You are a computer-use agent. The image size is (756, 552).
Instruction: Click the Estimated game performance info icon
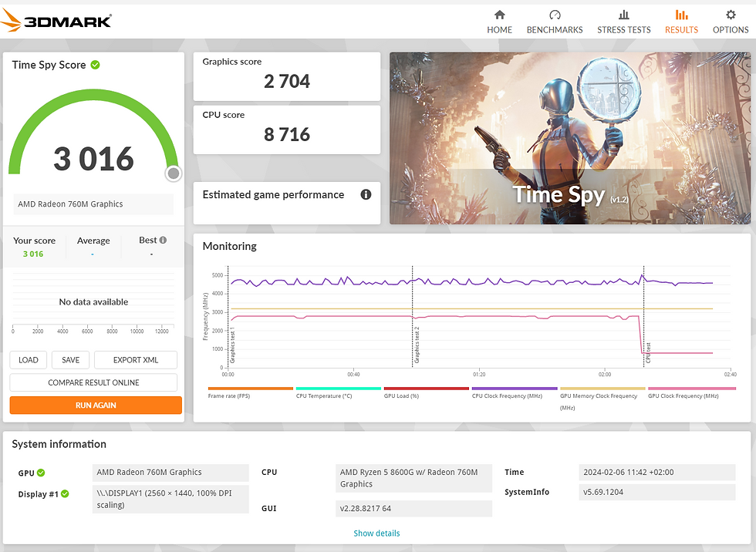(366, 194)
